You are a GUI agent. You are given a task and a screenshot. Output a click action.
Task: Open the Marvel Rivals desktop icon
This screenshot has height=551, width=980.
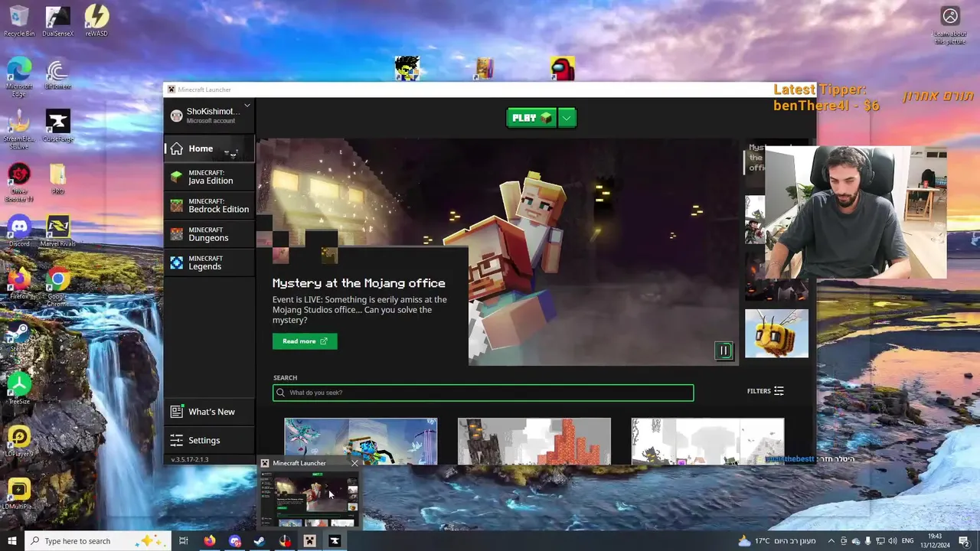pyautogui.click(x=58, y=231)
